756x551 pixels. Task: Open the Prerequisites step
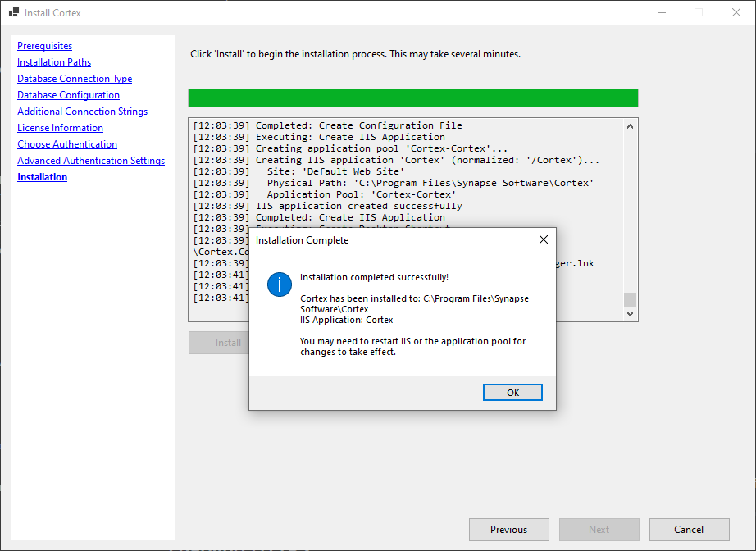point(44,45)
